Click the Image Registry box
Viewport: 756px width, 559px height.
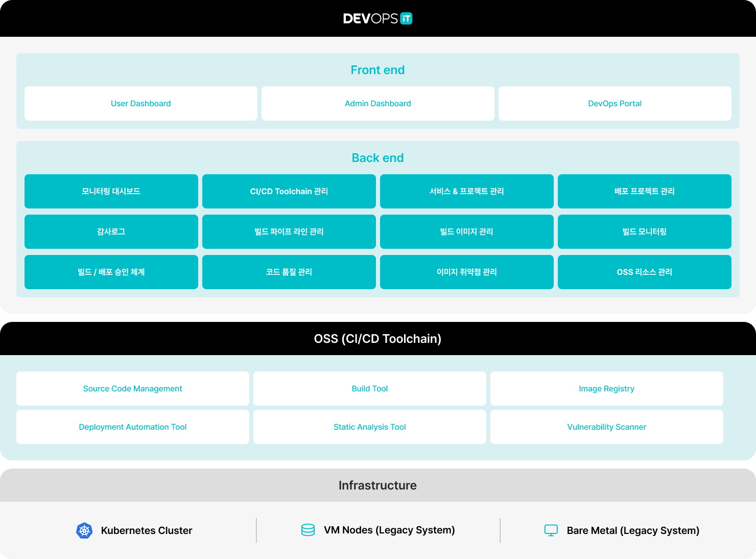tap(607, 389)
